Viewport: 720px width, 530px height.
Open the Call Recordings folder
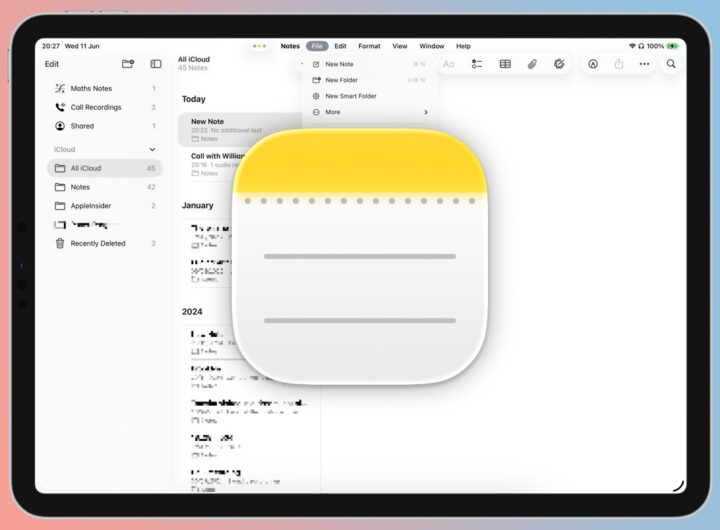105,107
